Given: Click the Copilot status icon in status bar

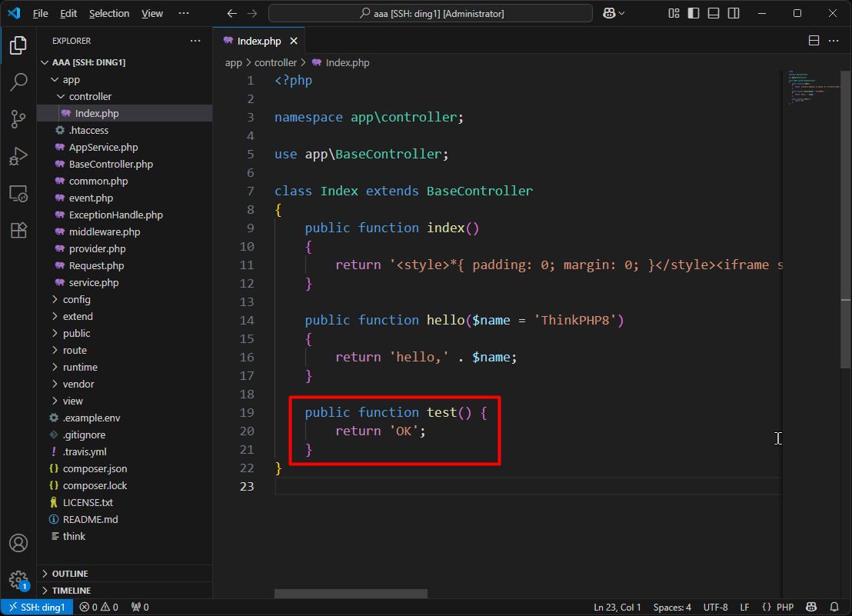Looking at the screenshot, I should [x=811, y=608].
